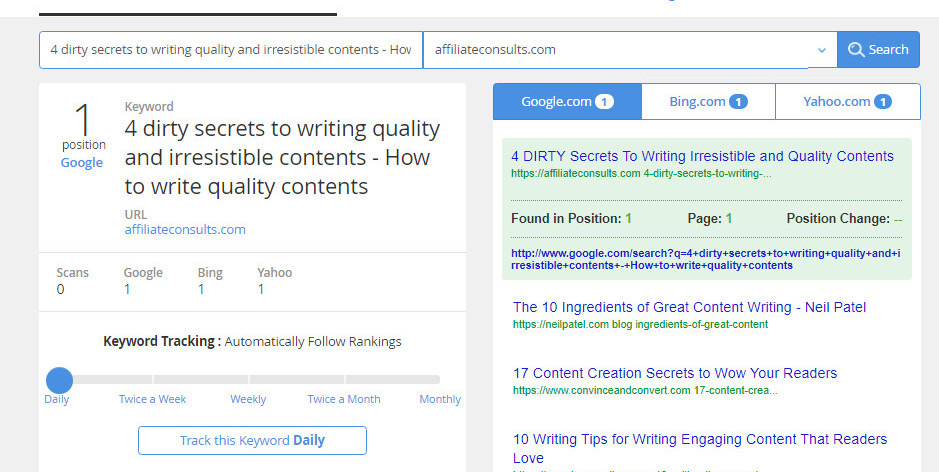Set tracking frequency to Monthly
This screenshot has height=472, width=939.
point(440,399)
